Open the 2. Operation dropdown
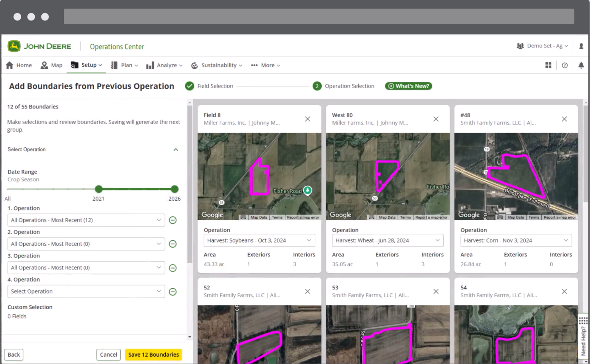This screenshot has width=590, height=364. (86, 244)
